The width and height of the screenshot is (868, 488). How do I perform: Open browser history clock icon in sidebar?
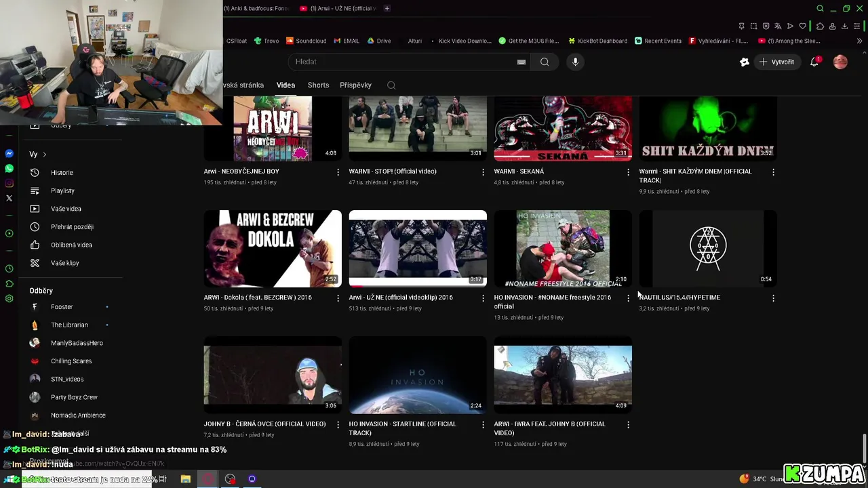9,269
